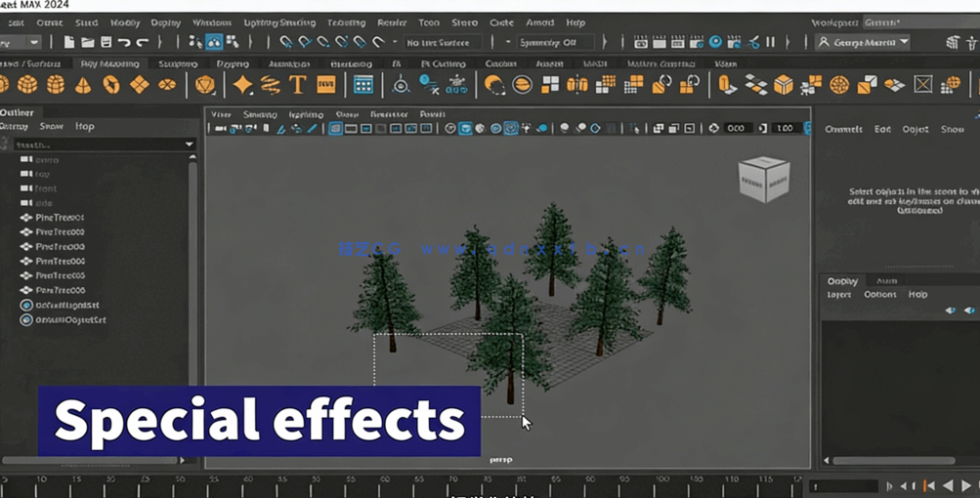
Task: Click the orange four-point star shelf icon
Action: point(242,85)
